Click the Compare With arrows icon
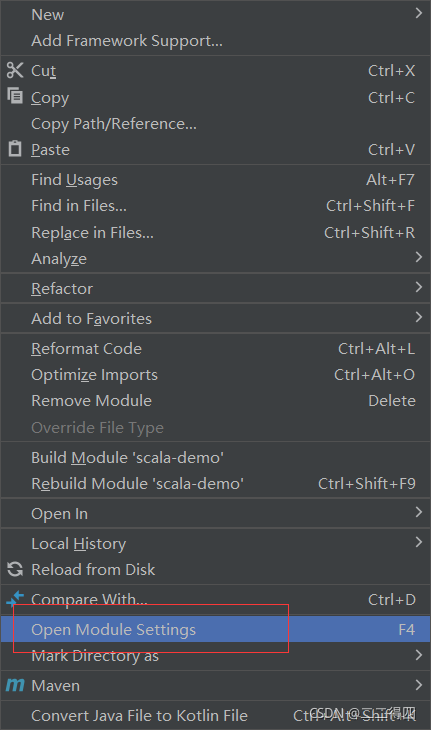Image resolution: width=431 pixels, height=730 pixels. (15, 599)
